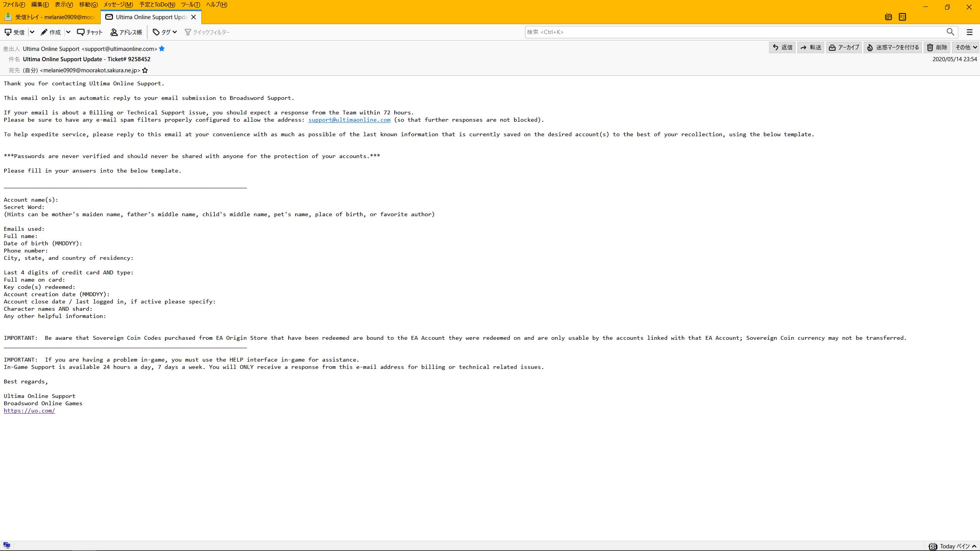
Task: Click the 'Best regards,' line
Action: click(26, 381)
